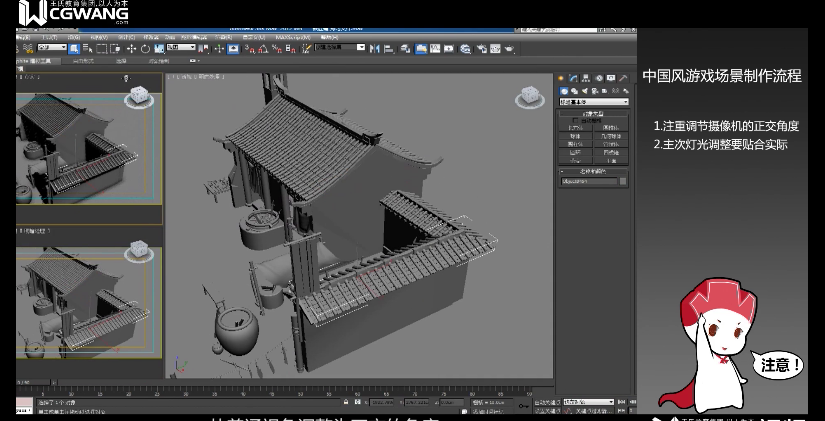Choose the Lights category in the Create panel
The height and width of the screenshot is (421, 825).
tap(584, 90)
